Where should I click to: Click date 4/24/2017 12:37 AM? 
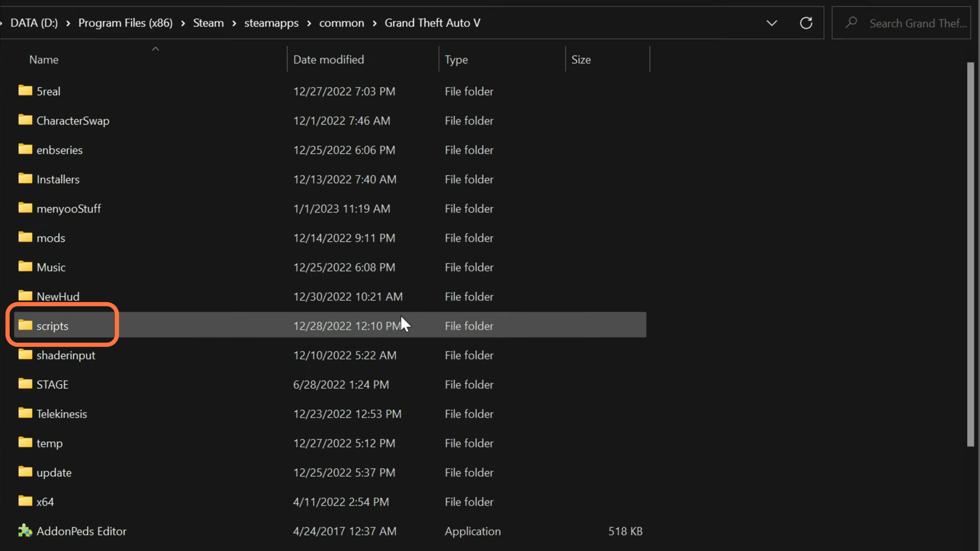345,531
